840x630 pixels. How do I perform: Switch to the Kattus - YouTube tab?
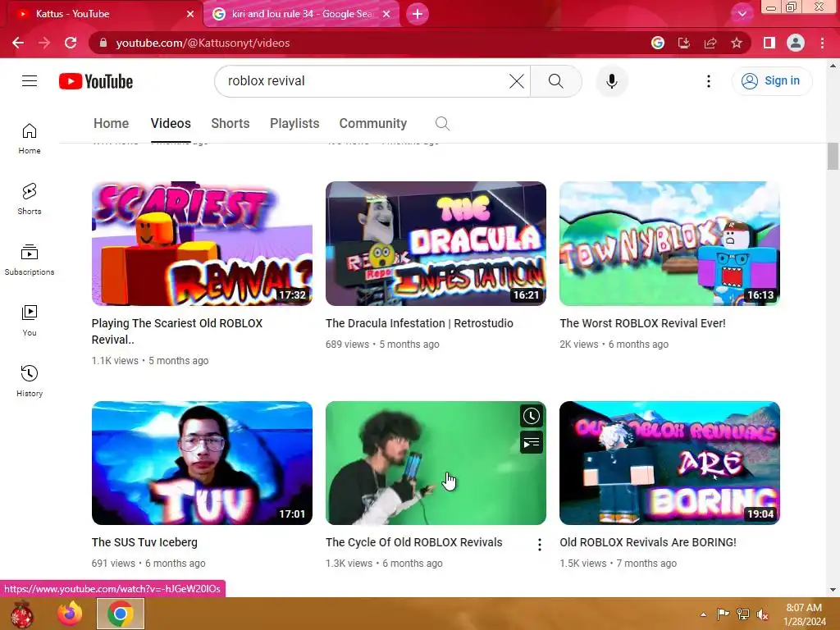click(x=102, y=14)
